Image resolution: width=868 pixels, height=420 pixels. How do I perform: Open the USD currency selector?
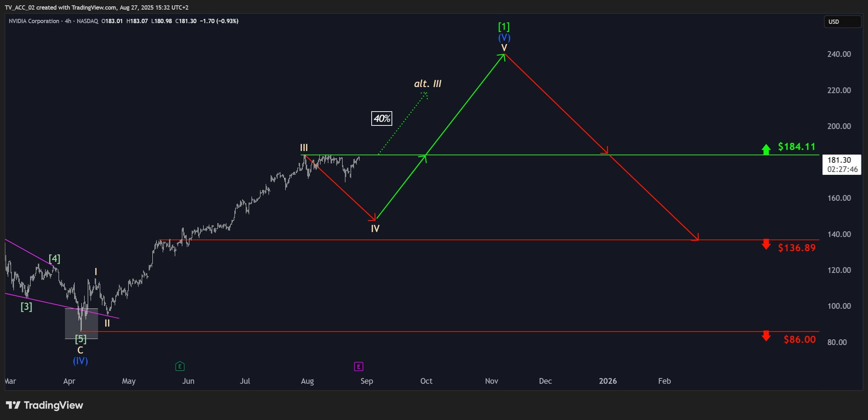(842, 22)
